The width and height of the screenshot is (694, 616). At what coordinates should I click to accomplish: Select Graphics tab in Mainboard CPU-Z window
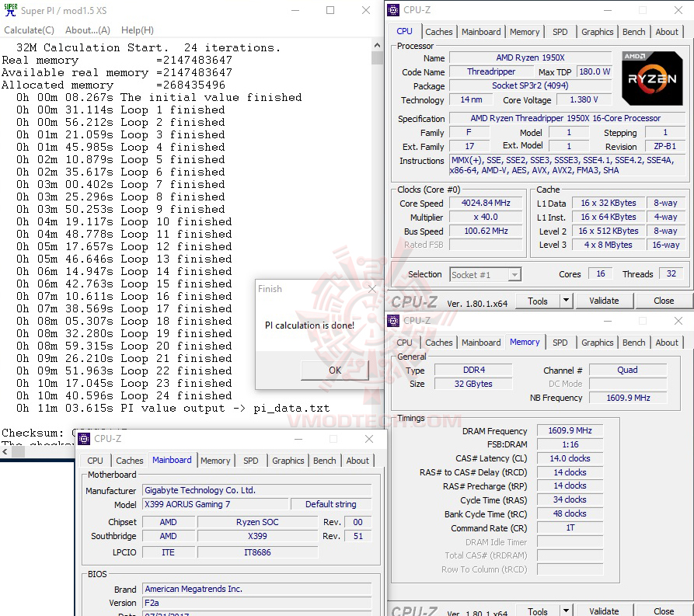point(288,461)
